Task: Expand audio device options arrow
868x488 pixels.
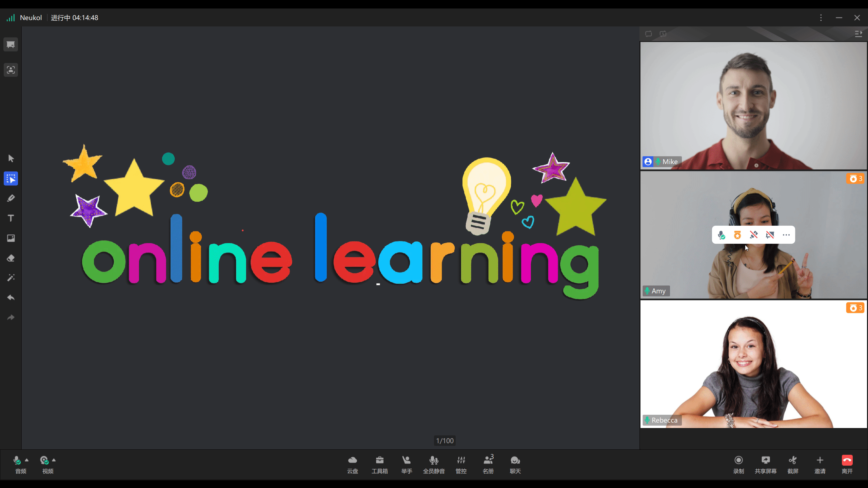Action: [x=27, y=460]
